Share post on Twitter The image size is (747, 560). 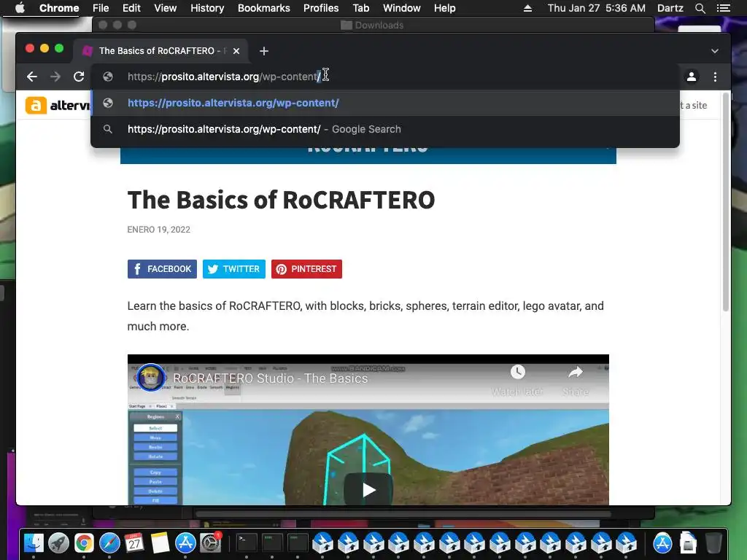(x=234, y=269)
